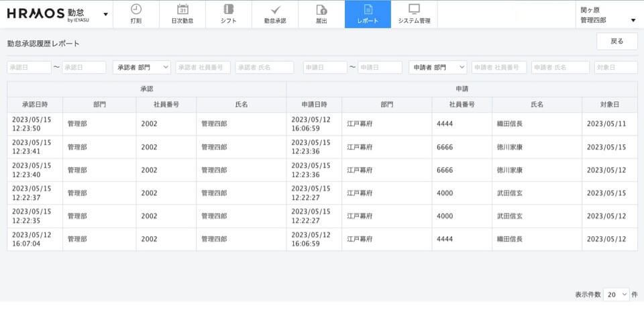Focus the 承認者 社員番号 filter field

(x=203, y=68)
